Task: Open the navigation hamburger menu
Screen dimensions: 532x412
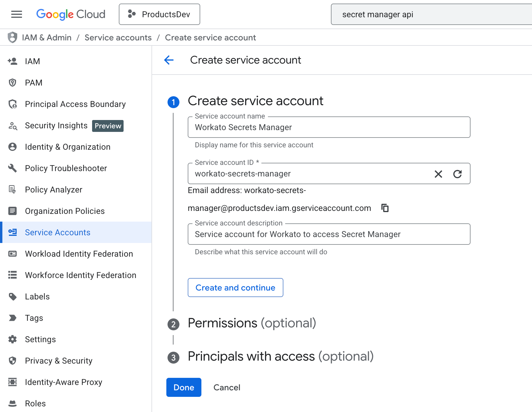Action: tap(16, 14)
